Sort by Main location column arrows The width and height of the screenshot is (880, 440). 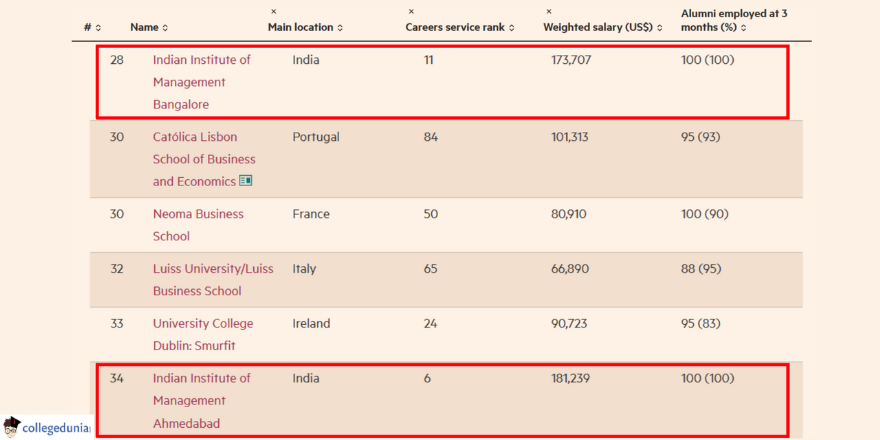click(x=341, y=28)
